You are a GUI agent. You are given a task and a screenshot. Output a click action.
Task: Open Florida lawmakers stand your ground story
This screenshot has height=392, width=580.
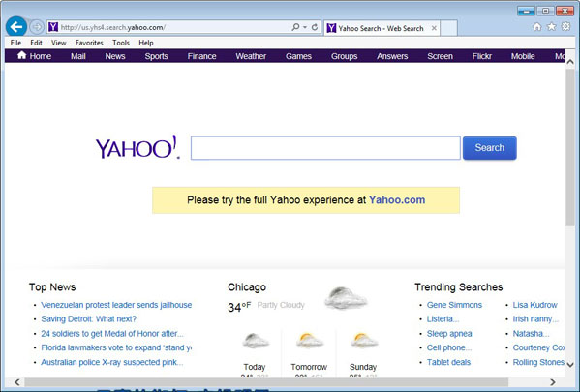[x=116, y=347]
